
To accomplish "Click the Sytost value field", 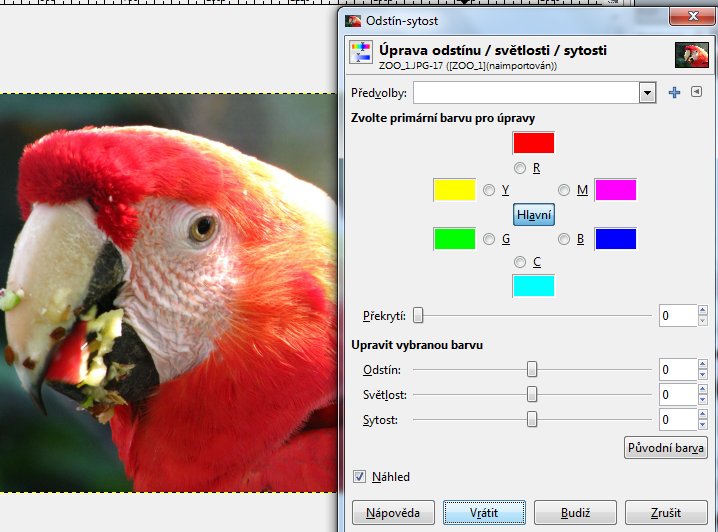I will point(678,419).
